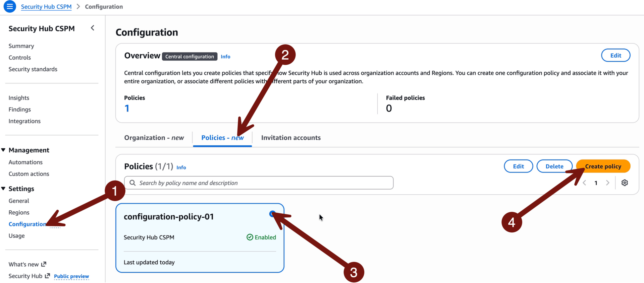Collapse the Management section
This screenshot has height=283, width=644.
pos(3,150)
